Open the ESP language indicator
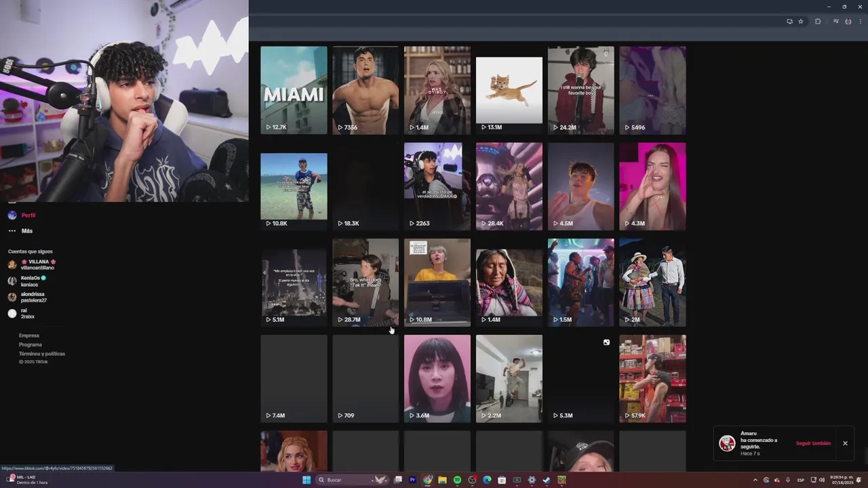 pyautogui.click(x=801, y=480)
